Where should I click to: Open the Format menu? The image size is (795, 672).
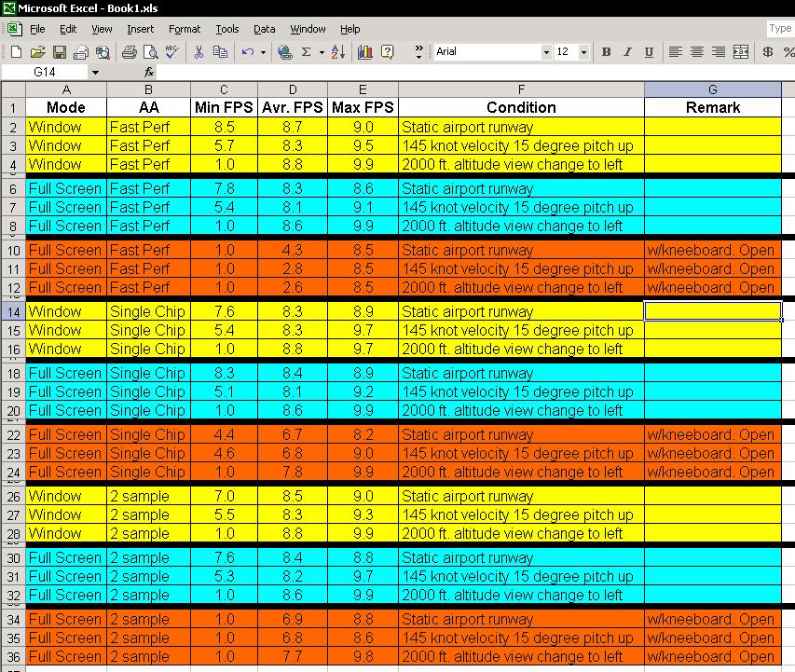point(184,29)
